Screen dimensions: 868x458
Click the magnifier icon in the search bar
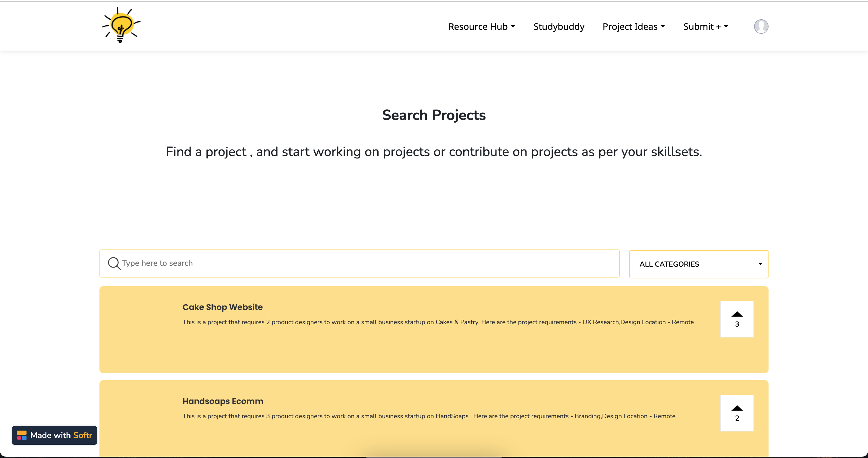click(x=114, y=263)
